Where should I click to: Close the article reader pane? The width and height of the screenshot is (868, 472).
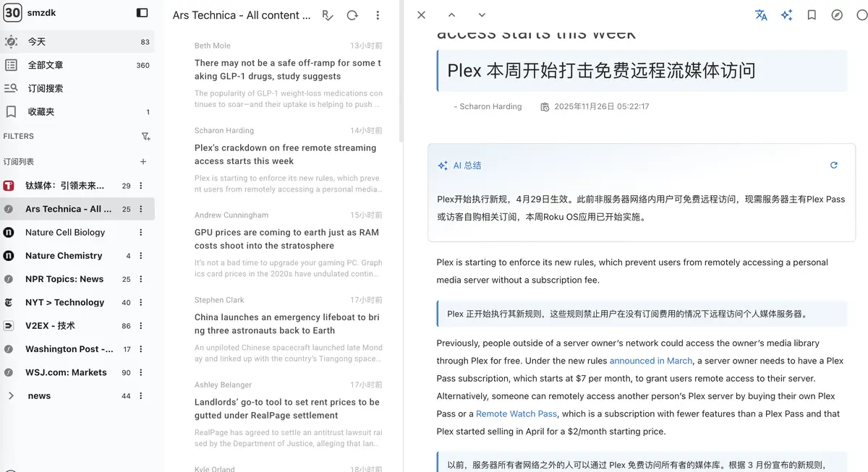[x=422, y=15]
